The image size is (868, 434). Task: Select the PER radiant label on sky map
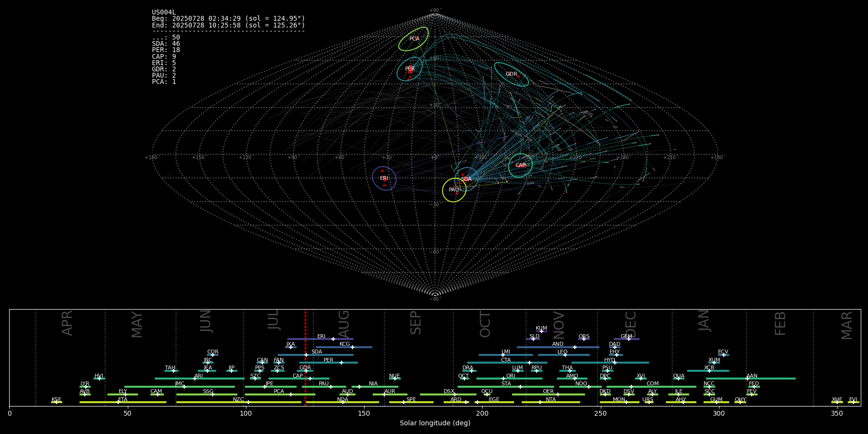(x=410, y=69)
